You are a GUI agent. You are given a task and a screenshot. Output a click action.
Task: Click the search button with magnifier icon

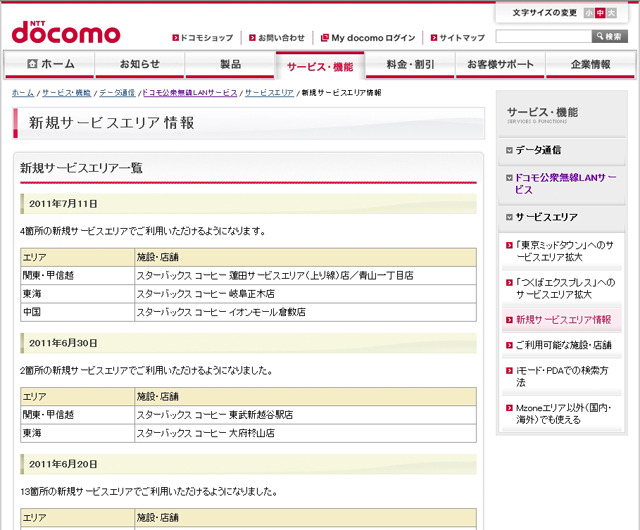tap(610, 37)
